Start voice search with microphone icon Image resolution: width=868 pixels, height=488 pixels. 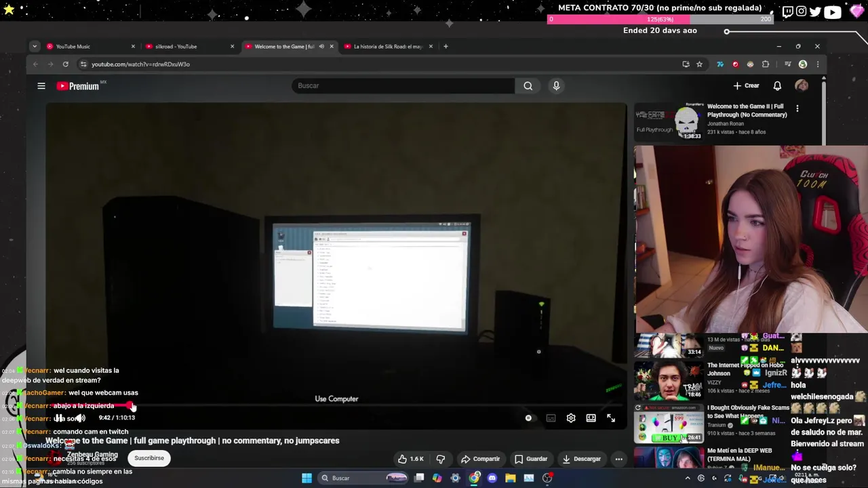click(x=556, y=86)
